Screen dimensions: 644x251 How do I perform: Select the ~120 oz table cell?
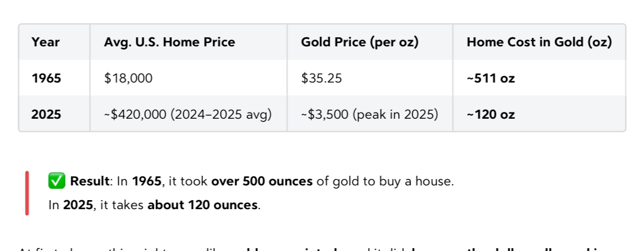tap(491, 114)
